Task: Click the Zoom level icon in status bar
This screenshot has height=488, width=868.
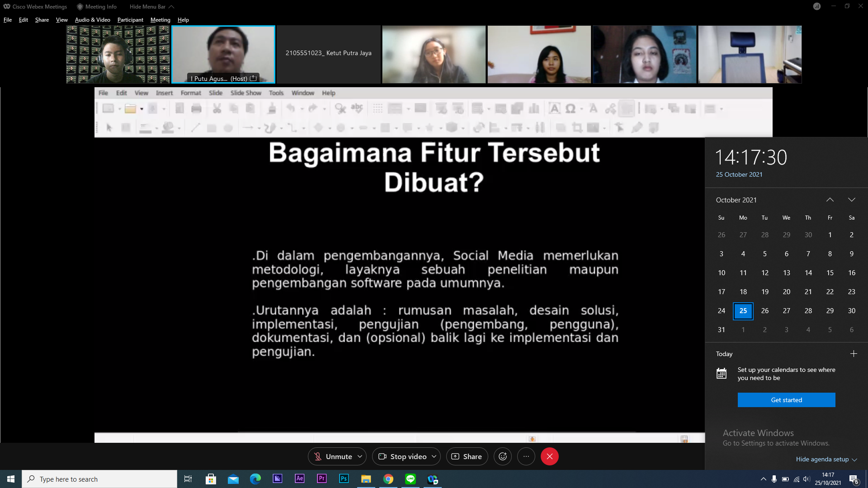Action: pos(684,439)
